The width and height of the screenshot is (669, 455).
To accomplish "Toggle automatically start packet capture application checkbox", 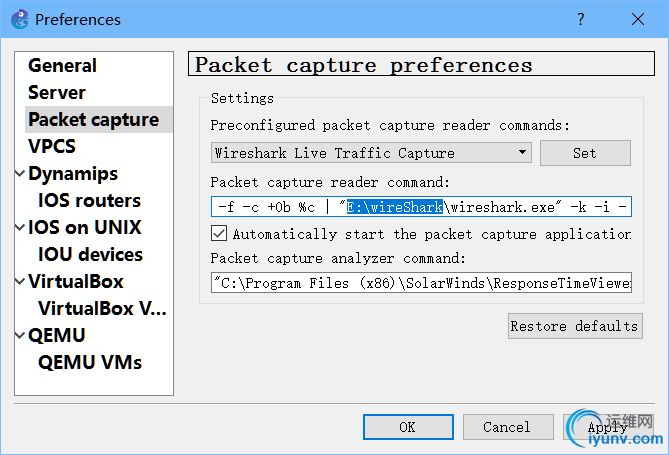I will (220, 234).
